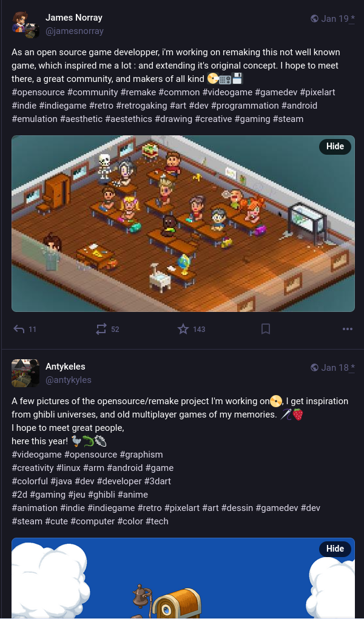Open the #pixelart hashtag in James's post
The width and height of the screenshot is (364, 619).
click(317, 92)
